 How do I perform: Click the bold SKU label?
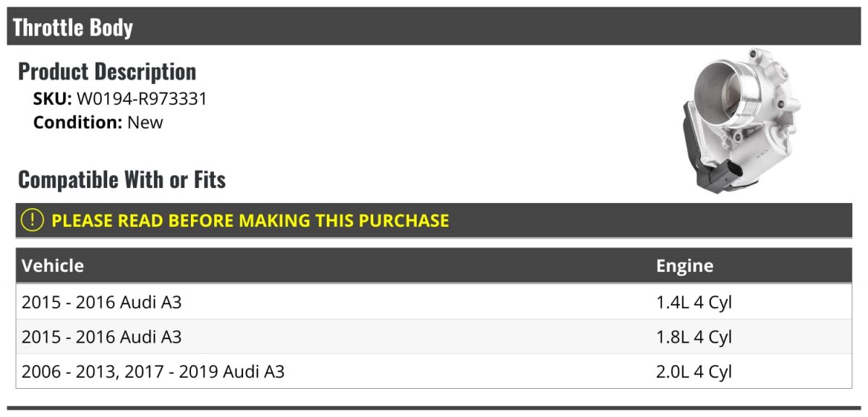(x=53, y=99)
